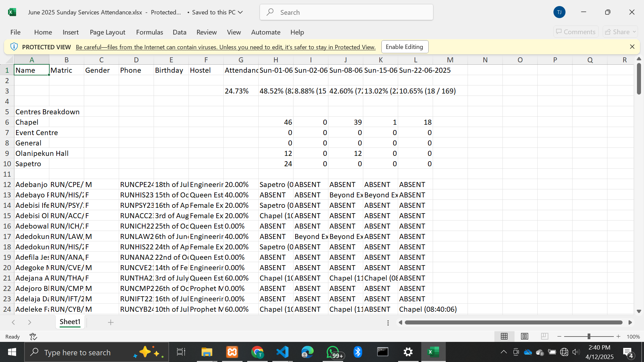Open the Share dropdown arrow
The width and height of the screenshot is (644, 362).
click(x=634, y=32)
